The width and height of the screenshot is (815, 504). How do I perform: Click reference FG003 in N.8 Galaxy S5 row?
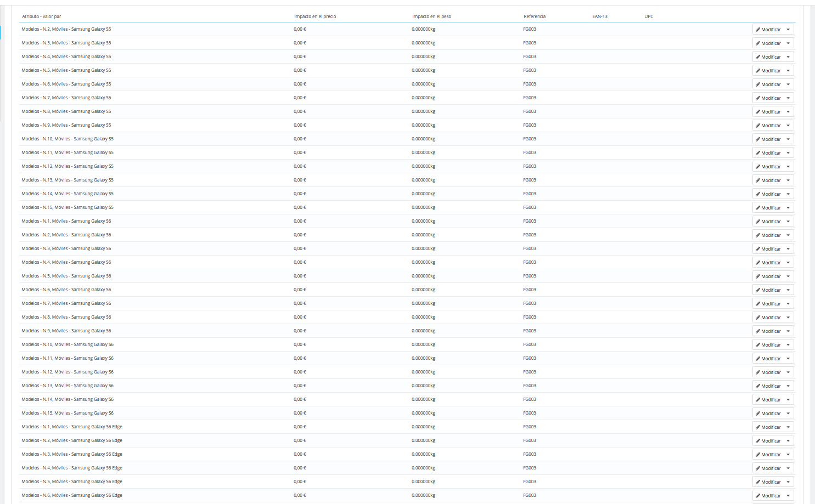click(x=530, y=111)
